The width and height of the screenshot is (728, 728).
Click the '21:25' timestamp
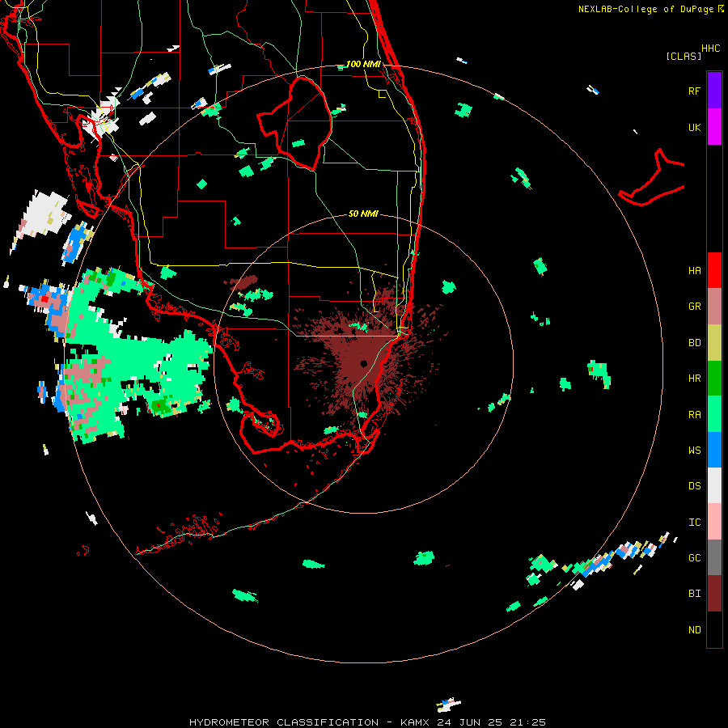click(x=527, y=722)
